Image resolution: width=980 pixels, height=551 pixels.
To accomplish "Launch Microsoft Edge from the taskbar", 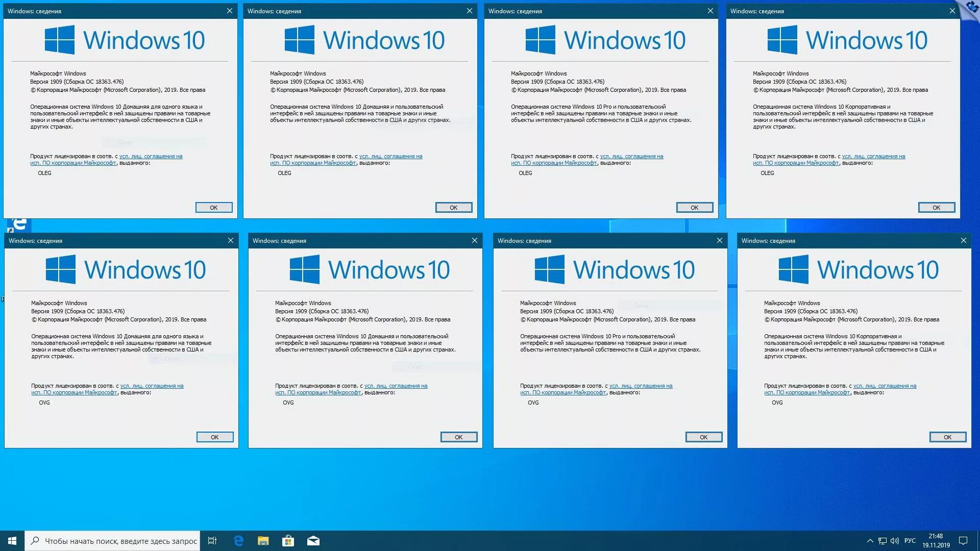I will tap(238, 540).
